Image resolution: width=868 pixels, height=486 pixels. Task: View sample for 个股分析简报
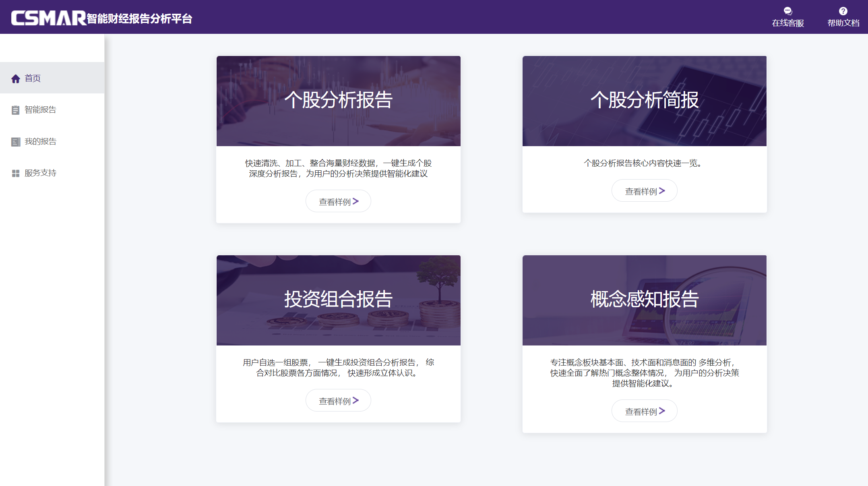[x=645, y=191]
